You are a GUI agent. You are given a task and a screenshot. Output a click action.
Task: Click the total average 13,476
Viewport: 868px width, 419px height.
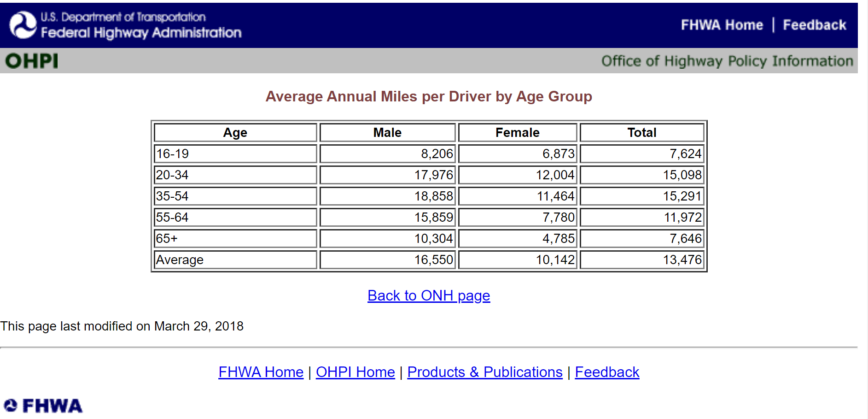(x=682, y=260)
